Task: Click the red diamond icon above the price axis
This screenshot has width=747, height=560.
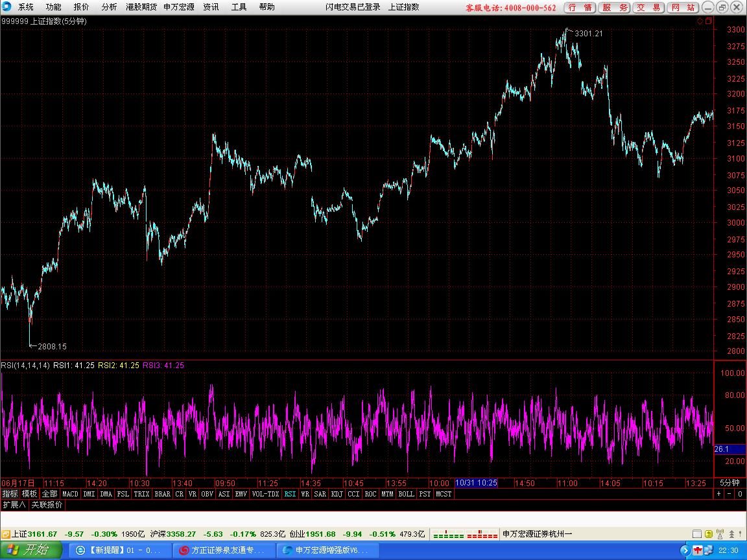Action: [x=700, y=21]
